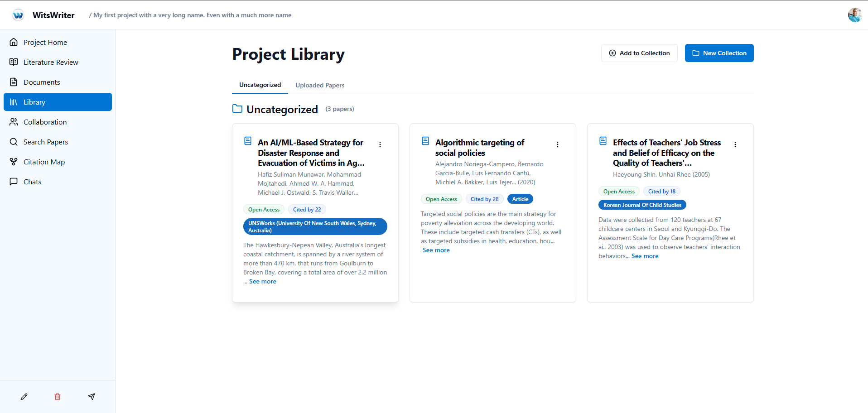Screen dimensions: 868x413
Task: Click the pencil edit project icon
Action: coord(24,397)
